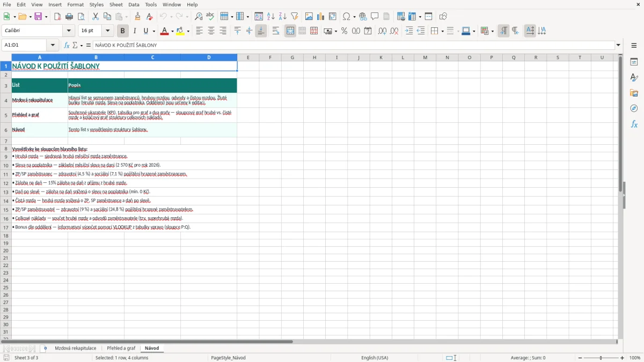Screen dimensions: 644x362
Task: Toggle Align Bottom button
Action: pos(261,31)
